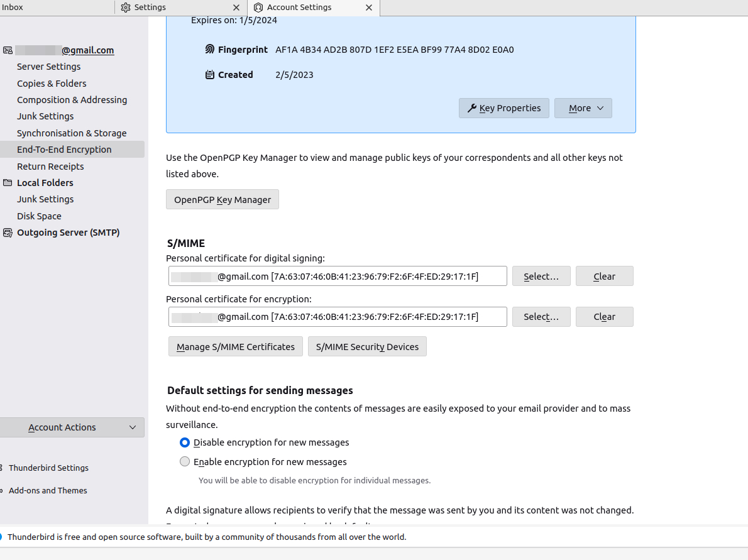
Task: Open Copies & Folders section
Action: [x=52, y=84]
